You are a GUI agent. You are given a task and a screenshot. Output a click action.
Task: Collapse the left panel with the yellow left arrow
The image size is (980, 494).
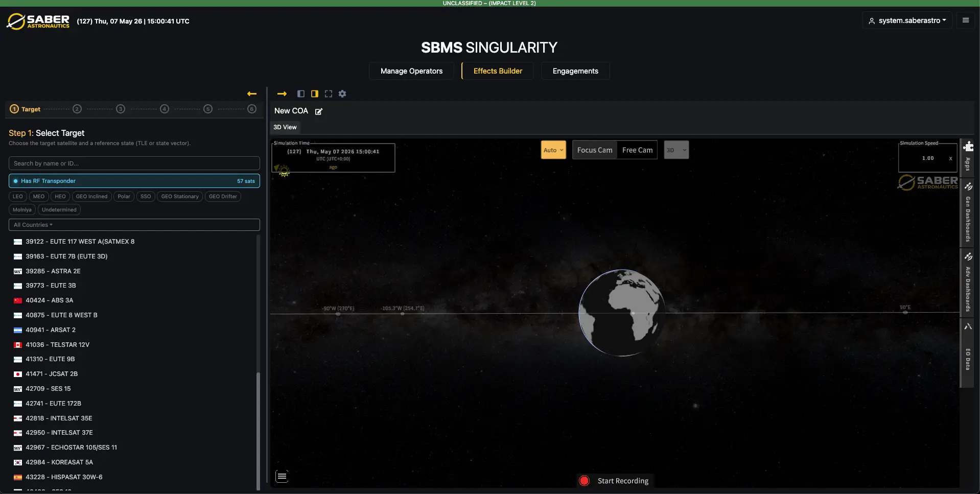[x=251, y=93]
